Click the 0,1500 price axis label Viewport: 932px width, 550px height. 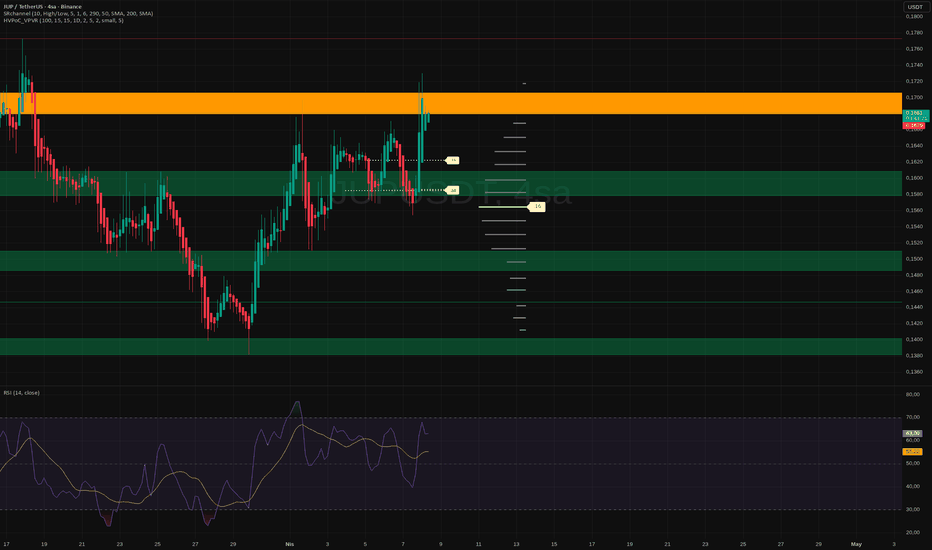914,259
